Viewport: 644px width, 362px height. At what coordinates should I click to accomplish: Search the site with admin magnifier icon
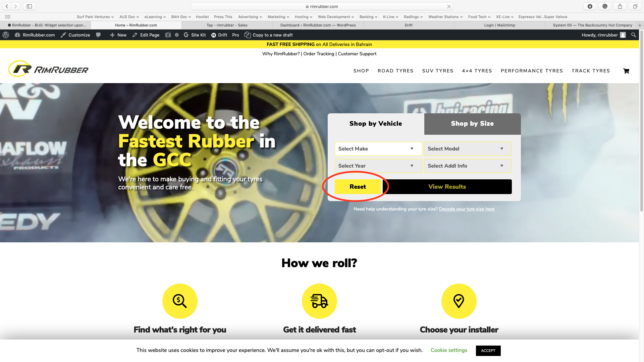coord(633,35)
